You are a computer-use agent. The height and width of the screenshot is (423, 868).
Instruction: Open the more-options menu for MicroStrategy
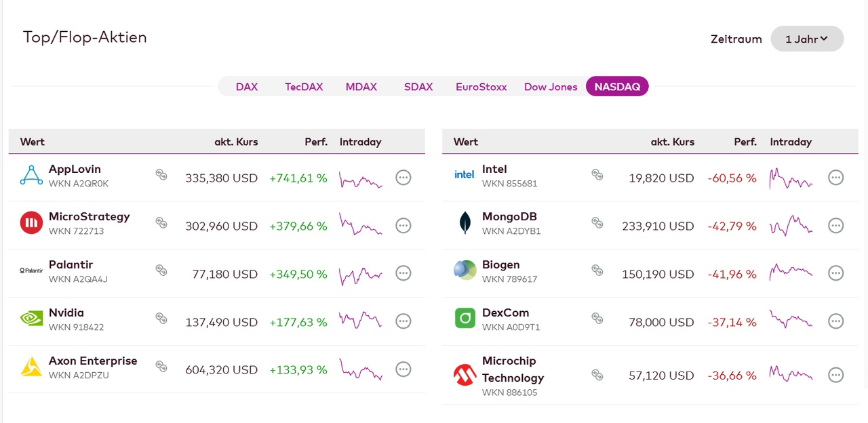403,226
